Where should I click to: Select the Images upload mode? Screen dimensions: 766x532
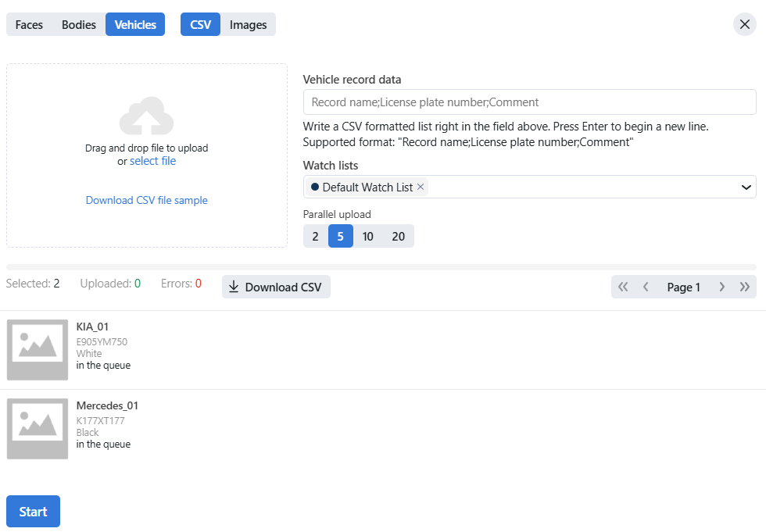(x=248, y=24)
